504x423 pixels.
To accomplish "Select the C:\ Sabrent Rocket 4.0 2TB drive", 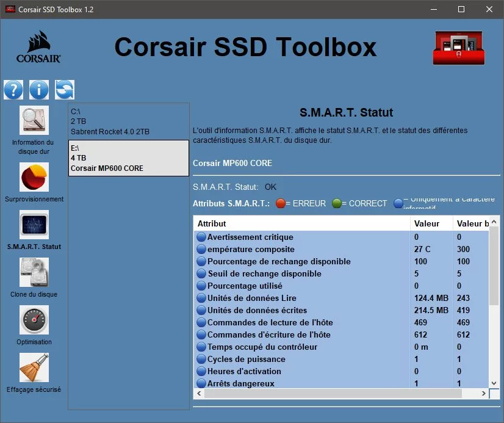I will (x=129, y=121).
